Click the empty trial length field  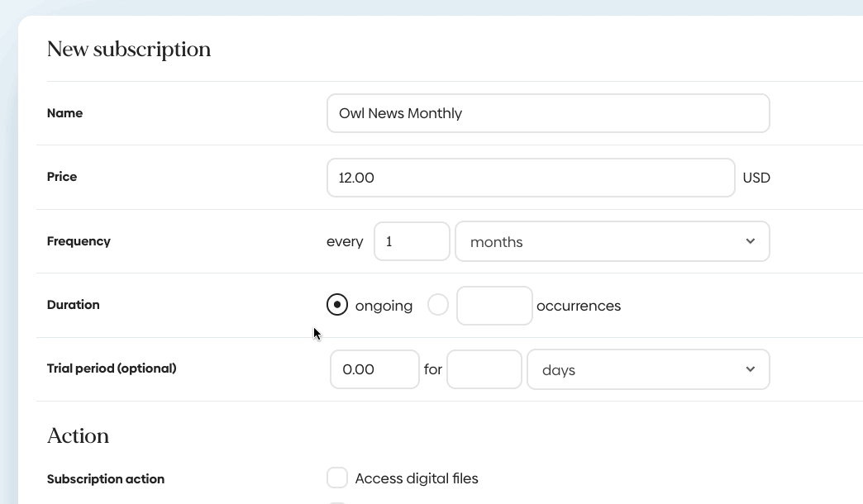point(484,369)
